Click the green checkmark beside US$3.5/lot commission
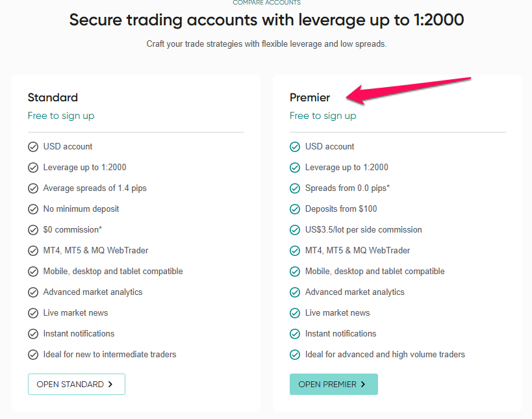Image resolution: width=532 pixels, height=419 pixels. click(x=295, y=230)
